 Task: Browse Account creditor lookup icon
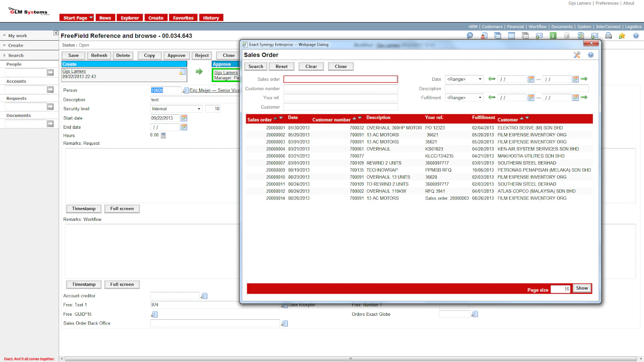204,296
